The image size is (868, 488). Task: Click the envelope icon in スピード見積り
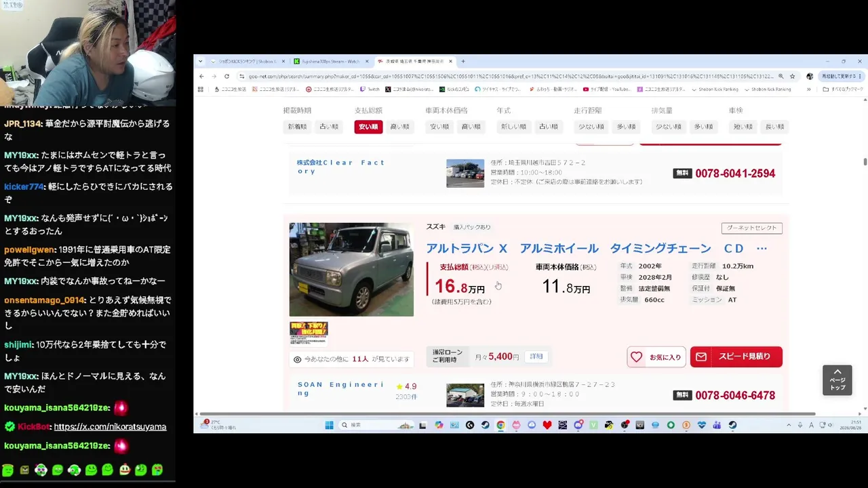[x=701, y=357]
